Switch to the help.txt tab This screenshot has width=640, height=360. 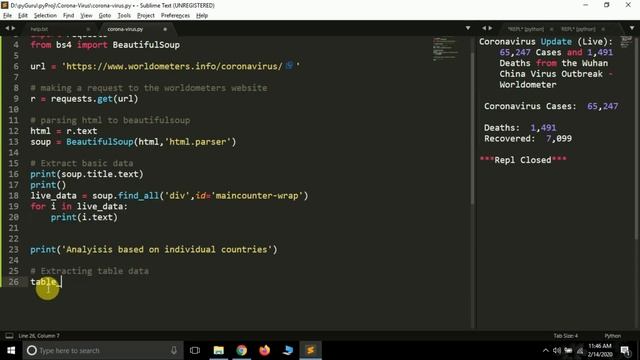(x=39, y=29)
